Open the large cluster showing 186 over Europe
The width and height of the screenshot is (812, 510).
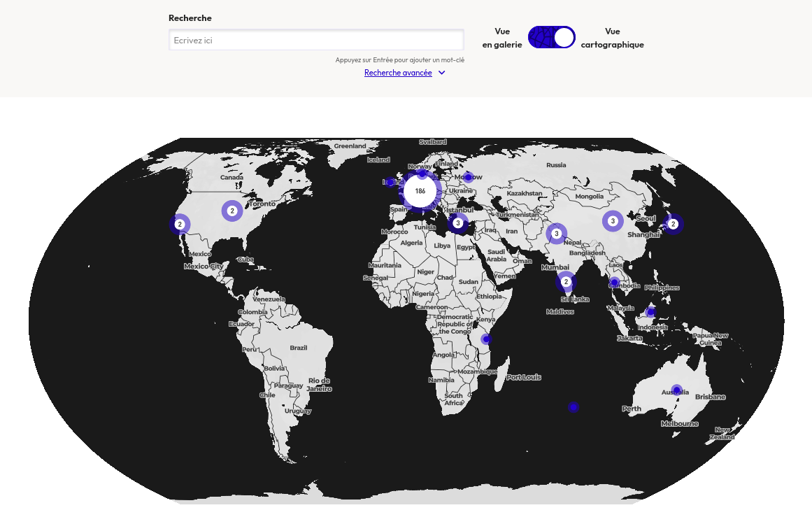pos(420,190)
